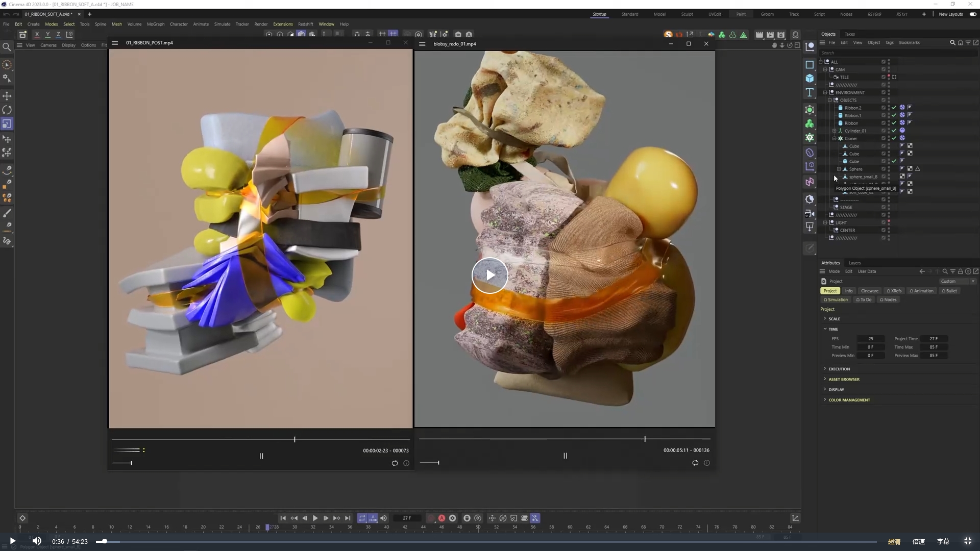Expand the COLOR MANAGEMENT section
The width and height of the screenshot is (980, 551).
point(849,400)
